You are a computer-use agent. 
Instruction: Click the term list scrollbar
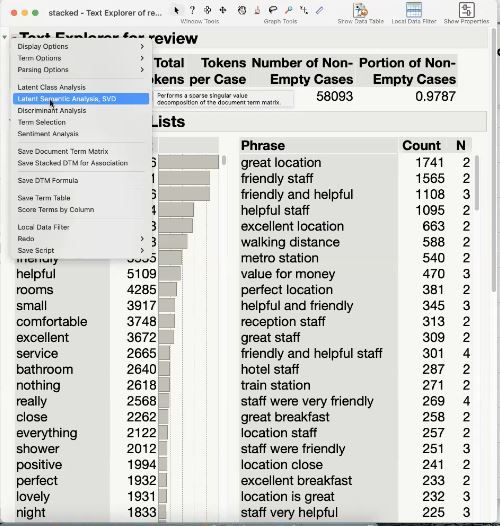pyautogui.click(x=224, y=160)
